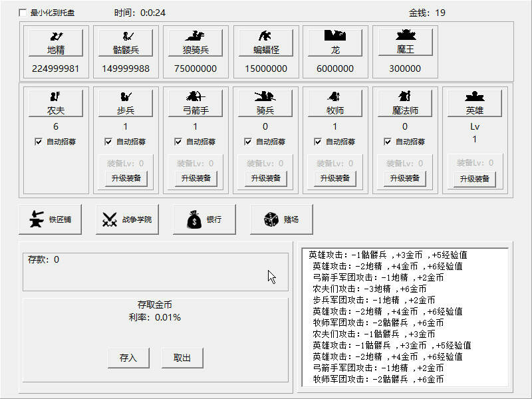Toggle 自动招募 for the 步兵 unit
Image resolution: width=532 pixels, height=399 pixels.
[108, 140]
